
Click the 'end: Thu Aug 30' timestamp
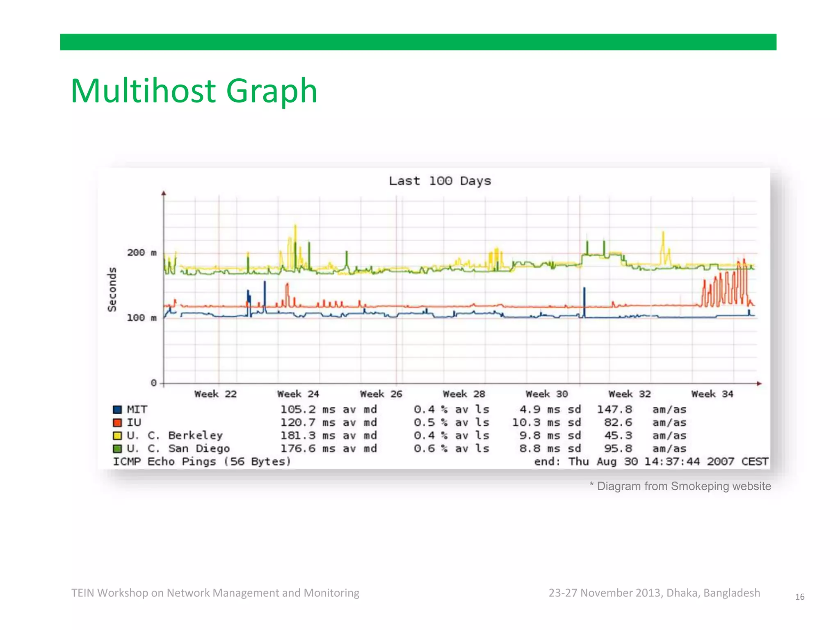click(651, 462)
